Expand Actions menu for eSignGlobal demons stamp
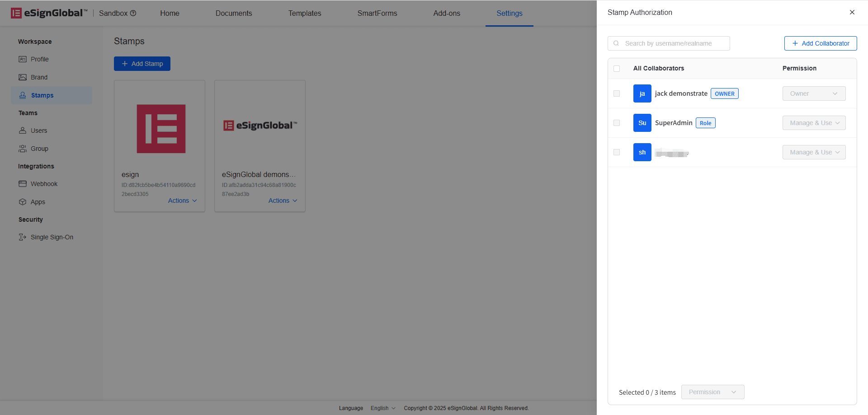868x415 pixels. click(x=283, y=201)
